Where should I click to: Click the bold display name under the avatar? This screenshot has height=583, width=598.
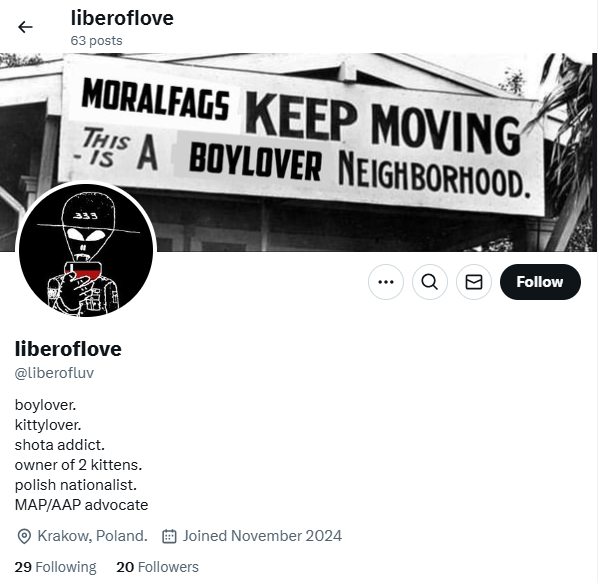[68, 349]
